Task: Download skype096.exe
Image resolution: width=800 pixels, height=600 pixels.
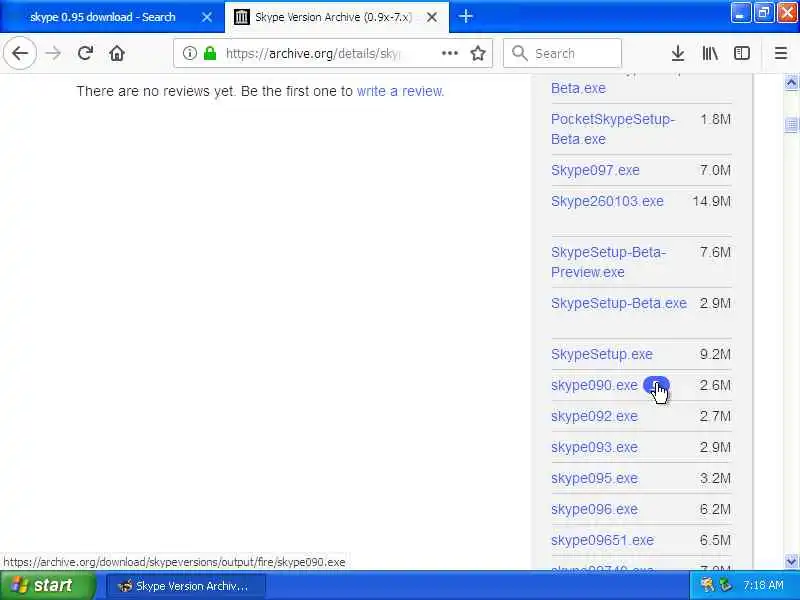Action: [594, 509]
